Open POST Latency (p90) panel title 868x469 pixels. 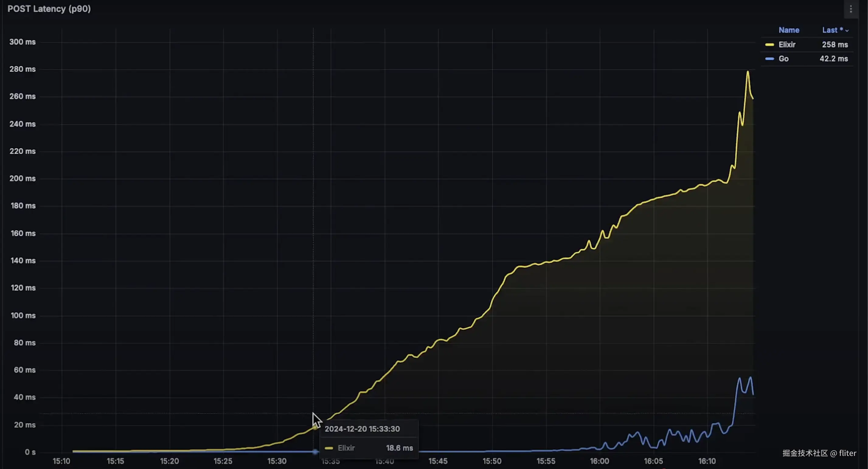pos(49,9)
